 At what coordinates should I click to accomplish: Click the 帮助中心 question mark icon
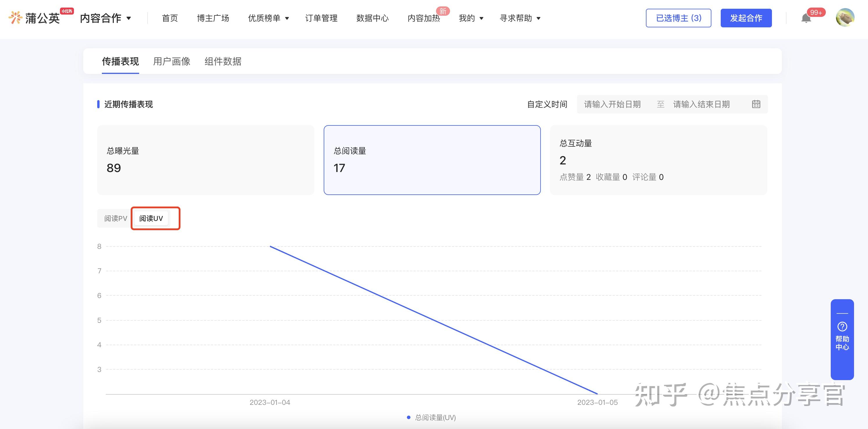coord(842,327)
